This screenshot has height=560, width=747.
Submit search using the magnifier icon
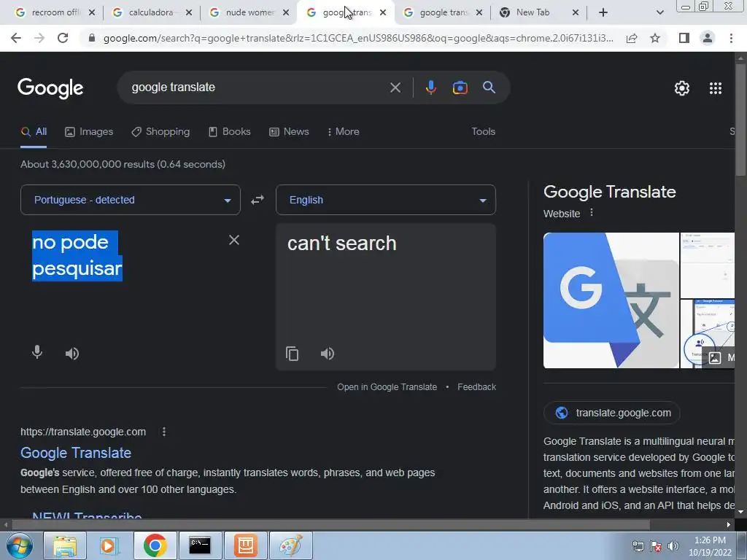489,87
